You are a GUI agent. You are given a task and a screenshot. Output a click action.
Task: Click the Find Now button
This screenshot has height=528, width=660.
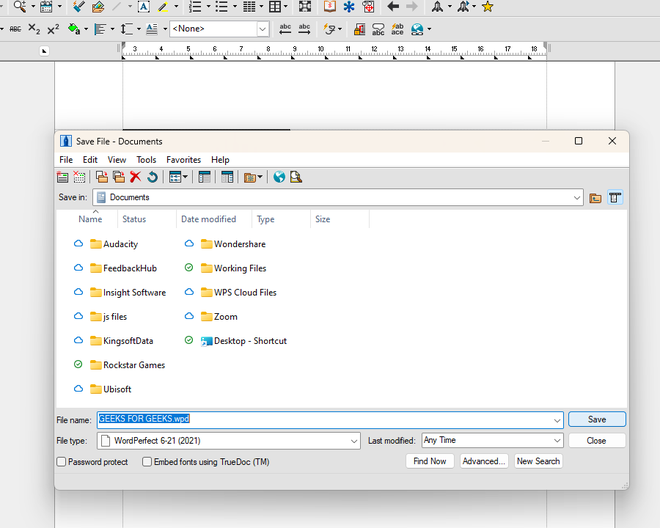coord(430,461)
